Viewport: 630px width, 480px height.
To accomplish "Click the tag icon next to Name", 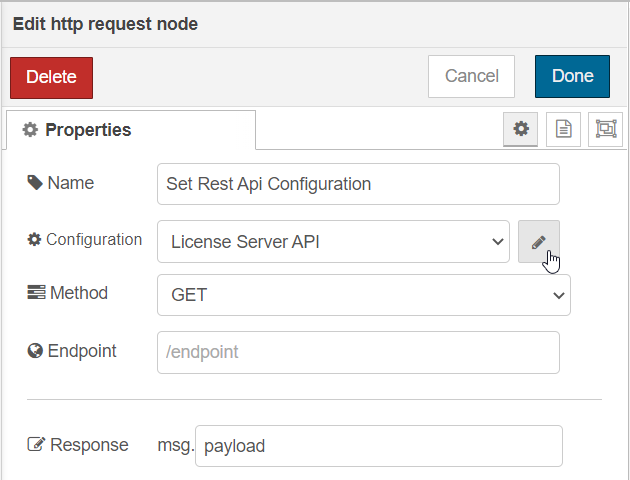I will pyautogui.click(x=35, y=183).
